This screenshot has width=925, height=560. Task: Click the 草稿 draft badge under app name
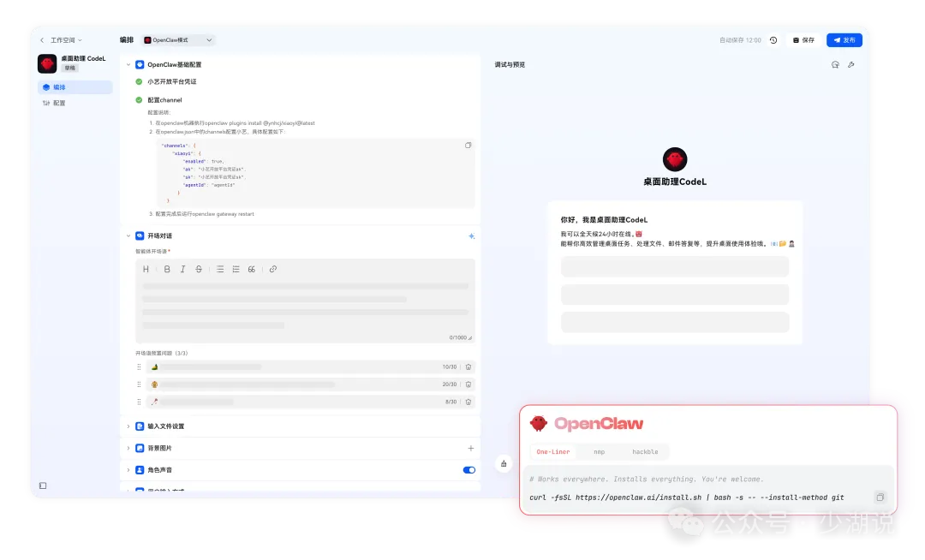(69, 69)
